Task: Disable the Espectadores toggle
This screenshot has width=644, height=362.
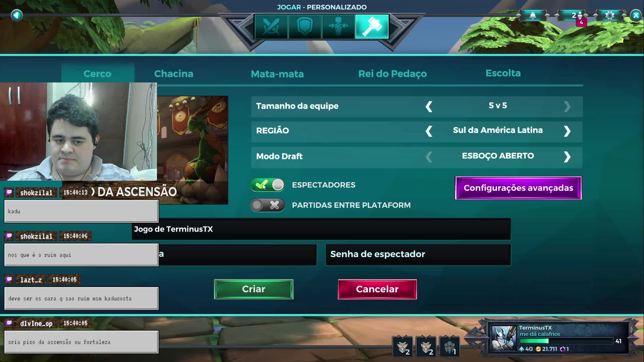Action: click(267, 185)
